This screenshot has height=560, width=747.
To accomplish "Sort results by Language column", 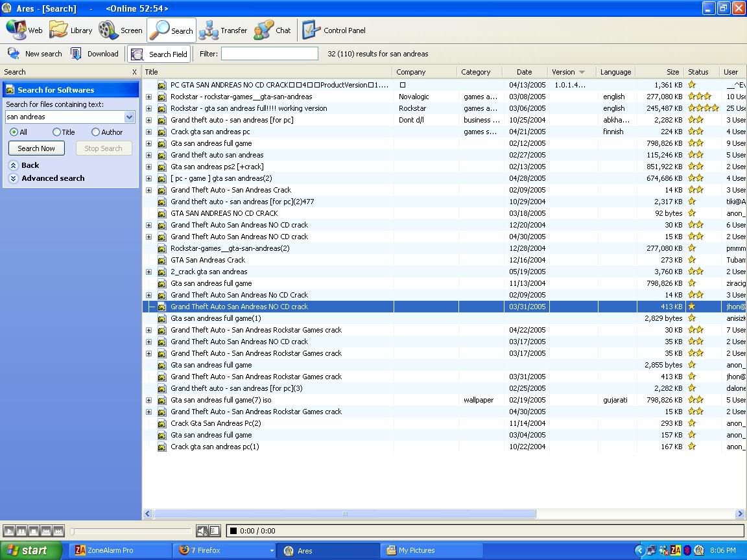I will point(615,72).
